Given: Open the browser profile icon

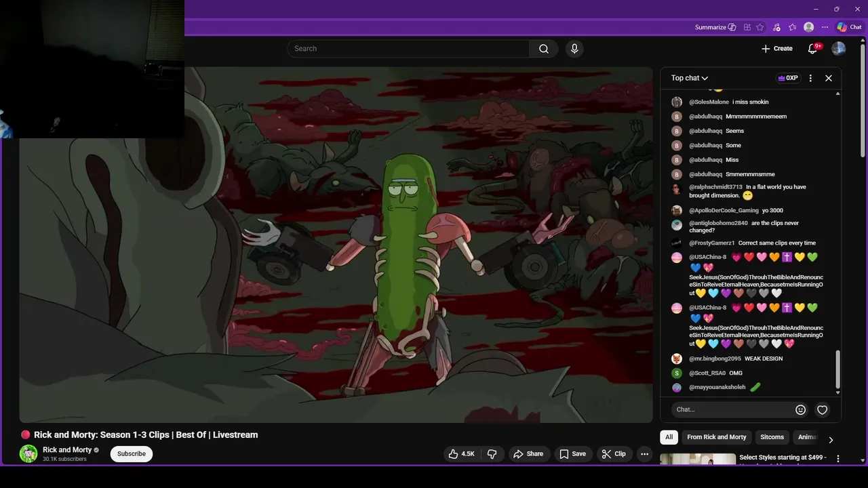Looking at the screenshot, I should [x=808, y=27].
